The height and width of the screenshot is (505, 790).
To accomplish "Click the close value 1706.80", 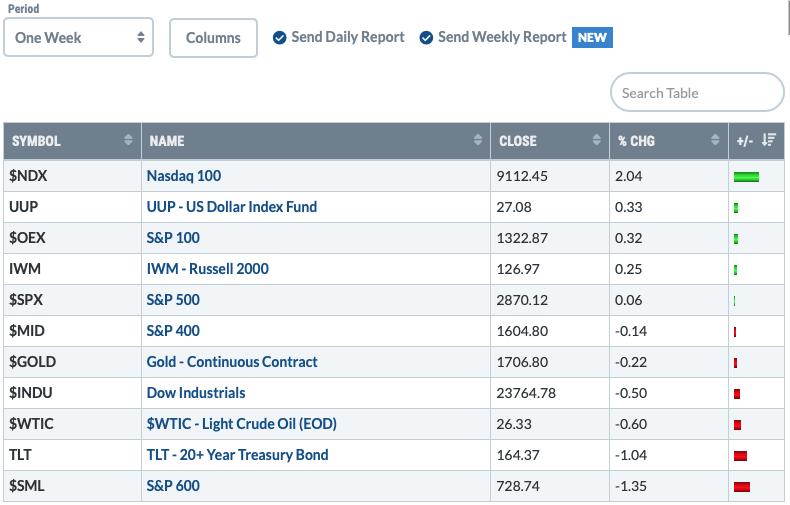I will tap(522, 362).
